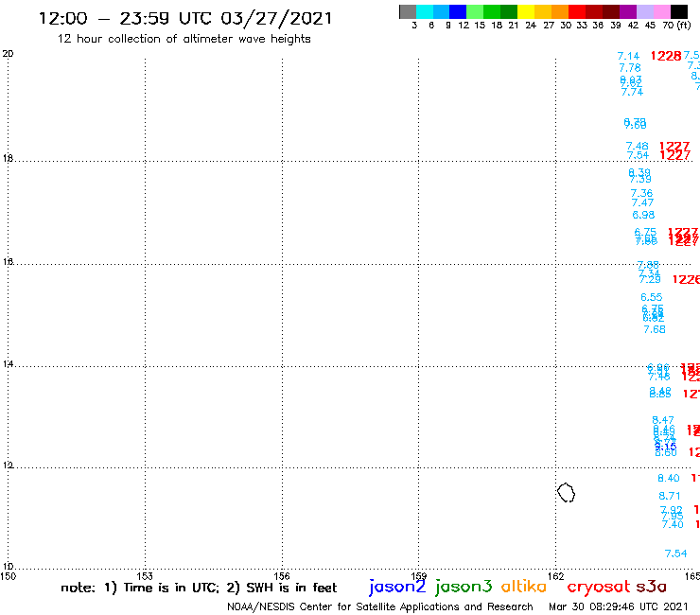
Task: Pick the bright red swatch in the legend
Action: (x=577, y=11)
